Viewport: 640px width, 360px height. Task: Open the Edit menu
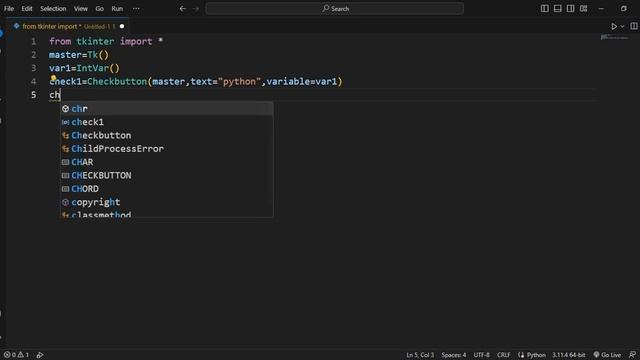[x=27, y=9]
